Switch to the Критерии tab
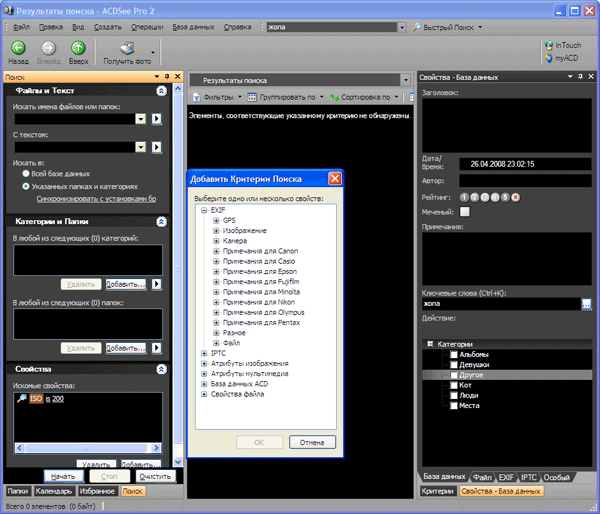The image size is (600, 514). click(x=437, y=491)
